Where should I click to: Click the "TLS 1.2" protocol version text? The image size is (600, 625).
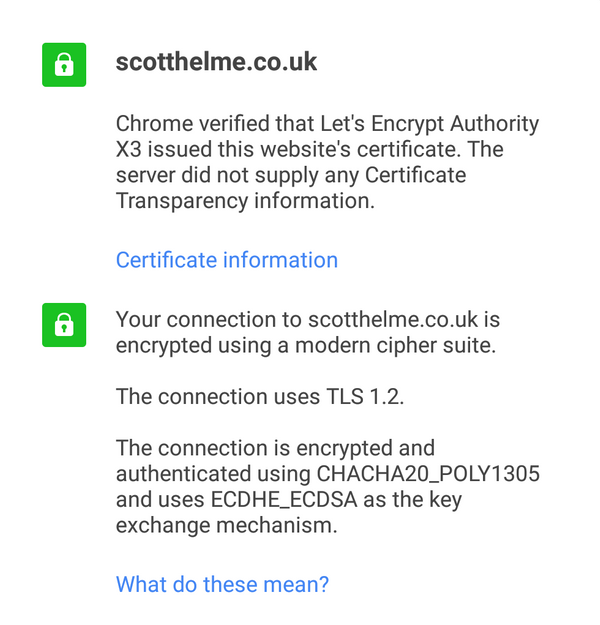pos(365,396)
